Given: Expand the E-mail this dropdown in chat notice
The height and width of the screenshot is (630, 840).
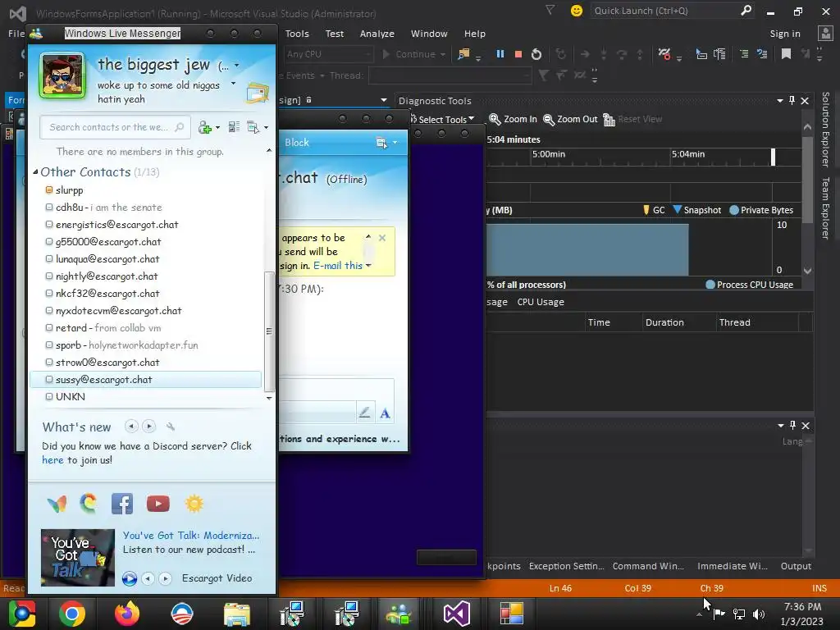Looking at the screenshot, I should point(368,266).
